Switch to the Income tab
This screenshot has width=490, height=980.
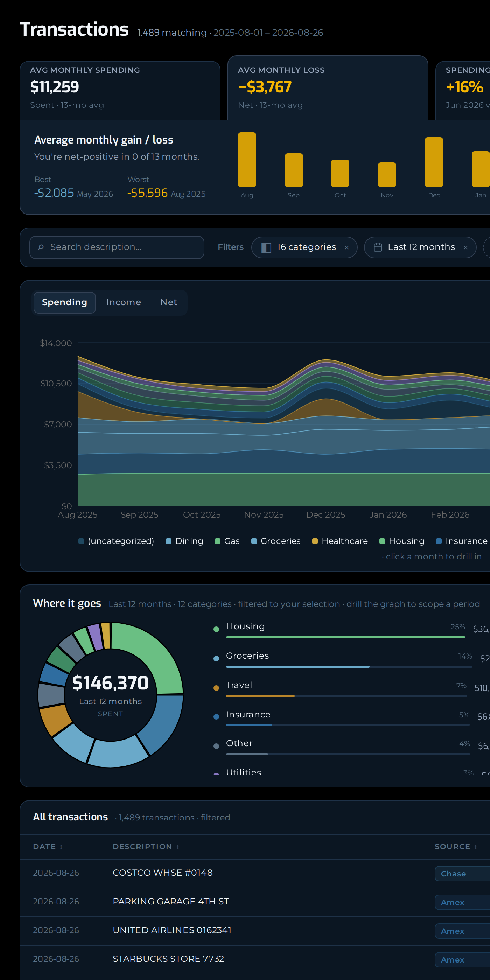(124, 302)
